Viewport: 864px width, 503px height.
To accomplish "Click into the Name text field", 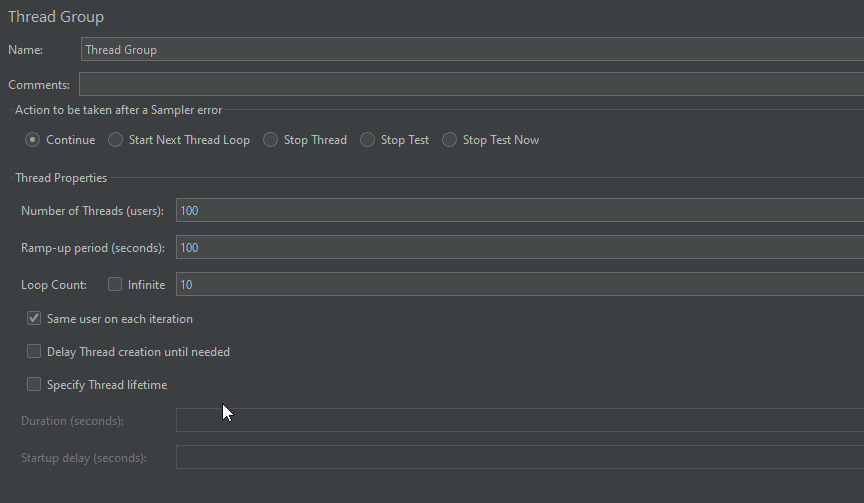I will [x=472, y=50].
